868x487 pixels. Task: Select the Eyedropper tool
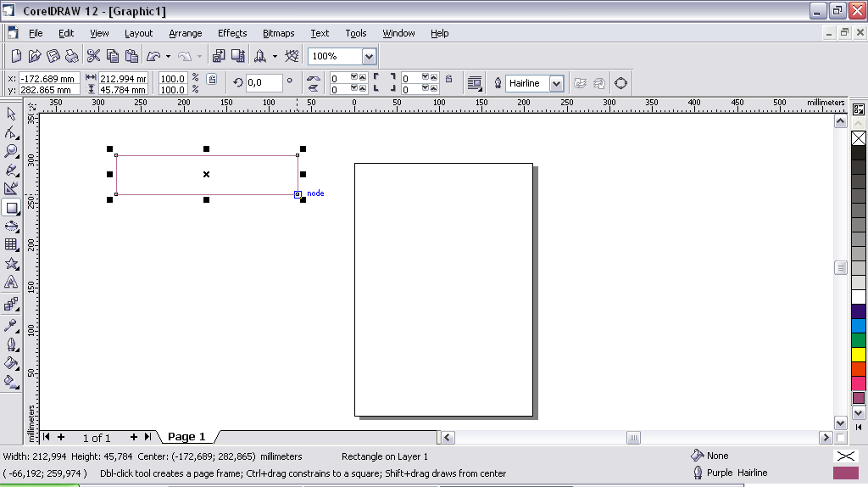tap(11, 325)
